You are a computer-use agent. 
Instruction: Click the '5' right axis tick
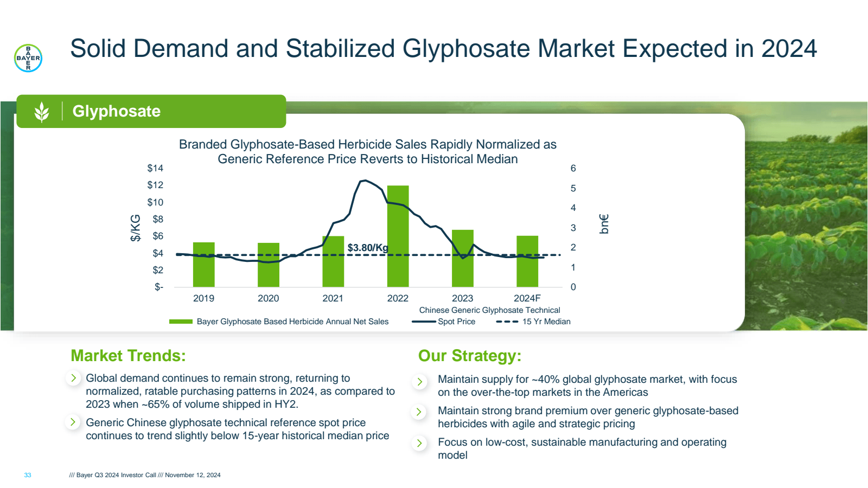[573, 188]
